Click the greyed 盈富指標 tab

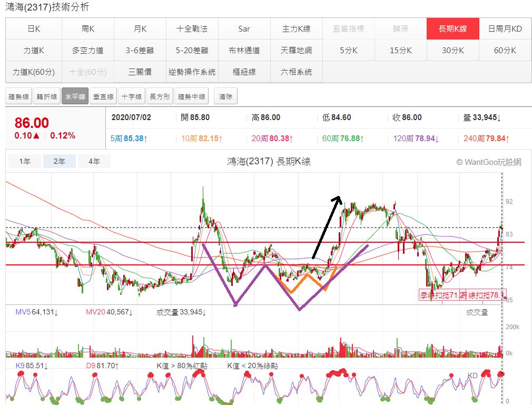349,29
